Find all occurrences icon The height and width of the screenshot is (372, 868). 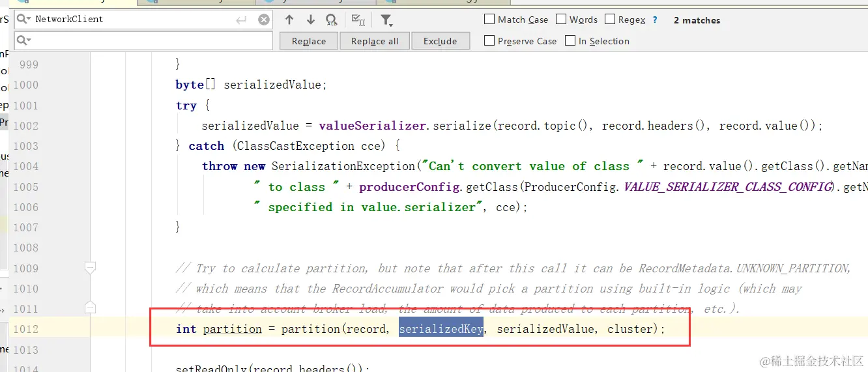coord(331,20)
